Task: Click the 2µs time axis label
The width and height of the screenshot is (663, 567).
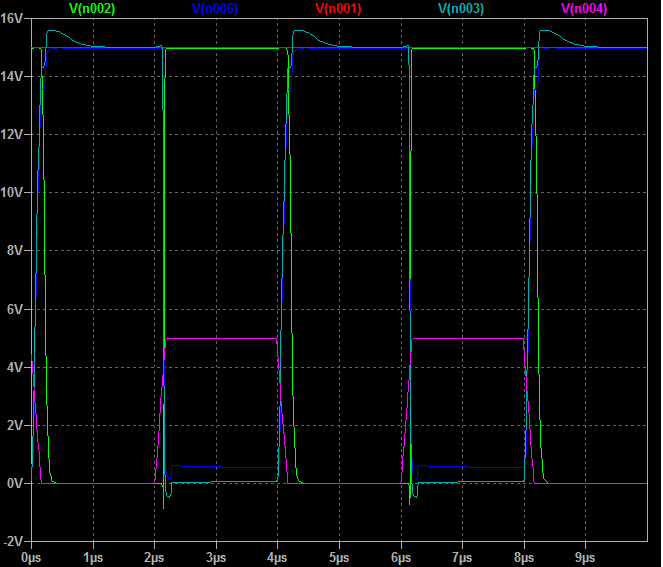Action: pyautogui.click(x=154, y=558)
